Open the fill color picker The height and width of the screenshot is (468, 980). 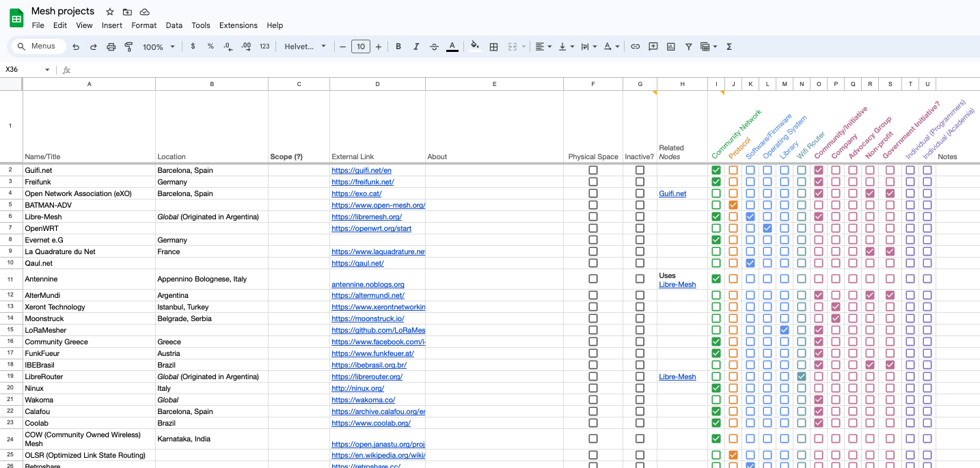click(x=475, y=46)
